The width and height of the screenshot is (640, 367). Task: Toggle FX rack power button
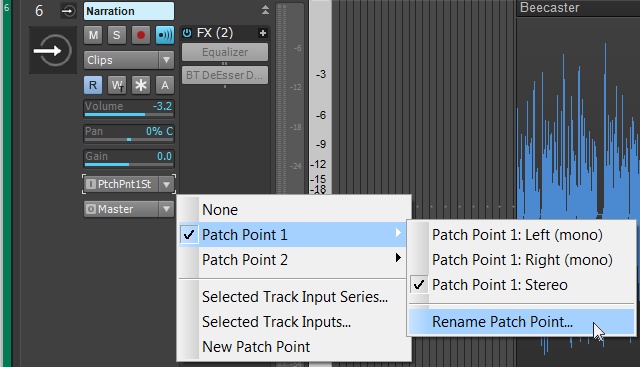coord(187,33)
